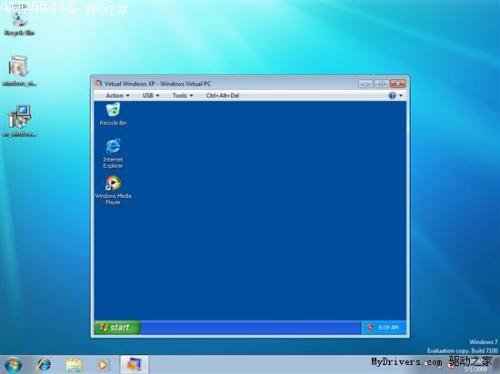Open the Recycle Bin inside Virtual XP
The height and width of the screenshot is (374, 500).
[113, 114]
